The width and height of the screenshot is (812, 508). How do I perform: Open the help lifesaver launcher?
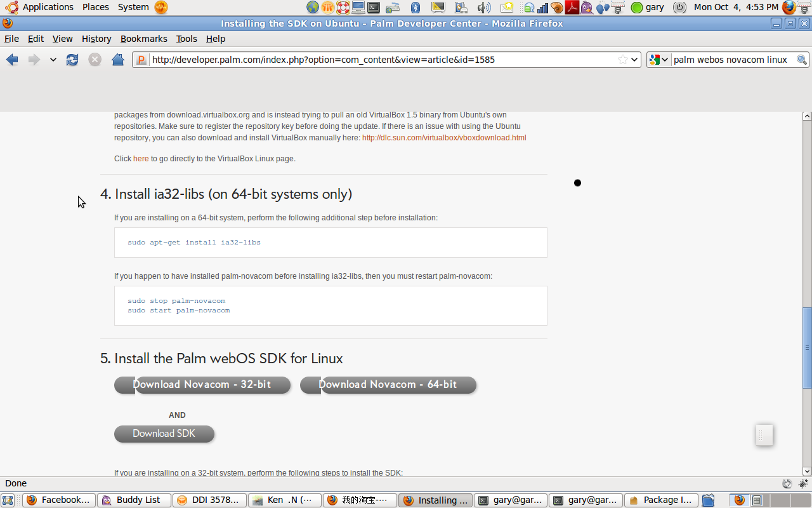pos(343,8)
